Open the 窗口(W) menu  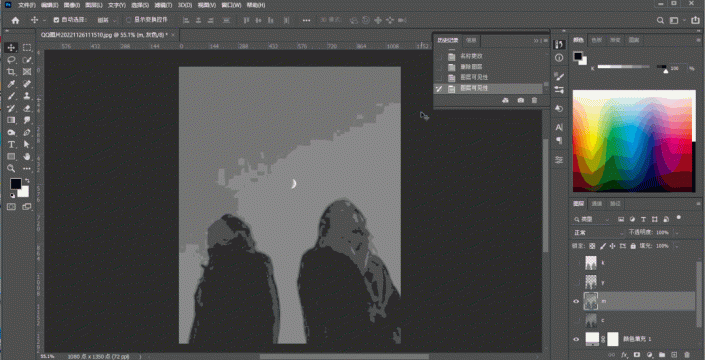tap(232, 5)
